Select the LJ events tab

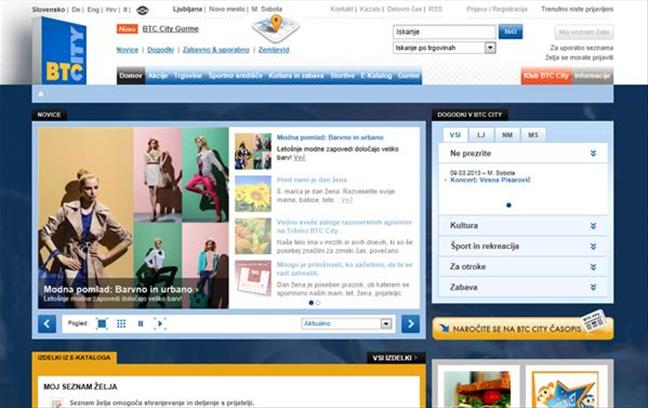pyautogui.click(x=481, y=135)
